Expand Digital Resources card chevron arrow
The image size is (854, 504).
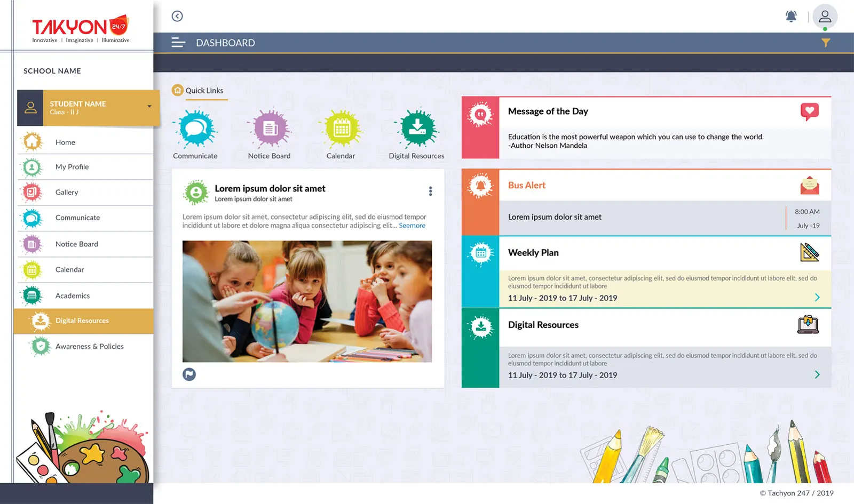817,375
